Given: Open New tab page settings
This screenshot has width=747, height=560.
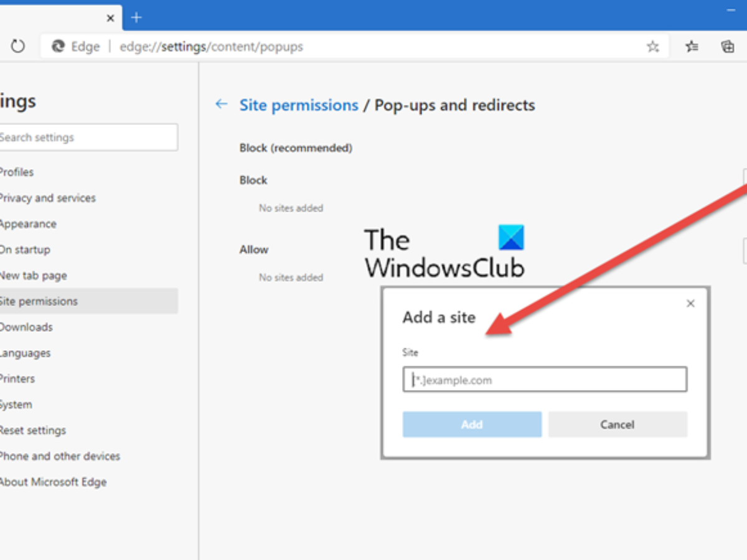Looking at the screenshot, I should pos(33,276).
